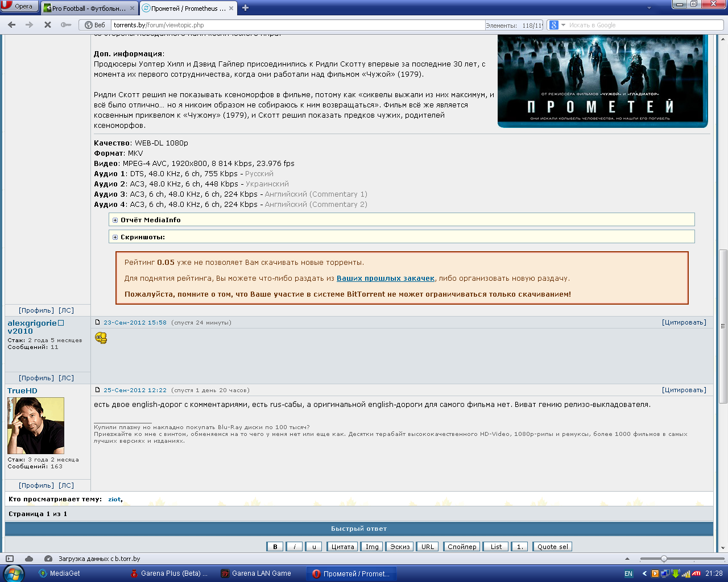Screen dimensions: 728x582
Task: Apply underline with the u button
Action: pos(313,547)
